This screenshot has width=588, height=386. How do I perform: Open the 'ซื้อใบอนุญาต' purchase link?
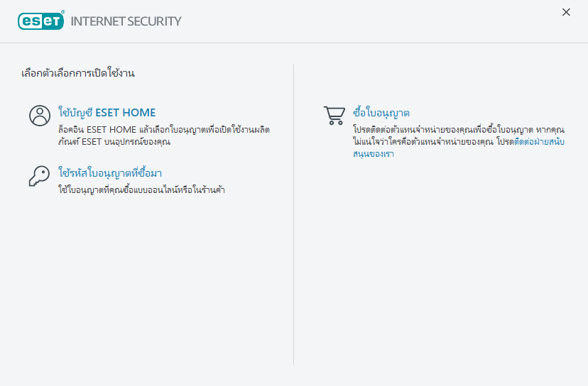click(x=381, y=113)
